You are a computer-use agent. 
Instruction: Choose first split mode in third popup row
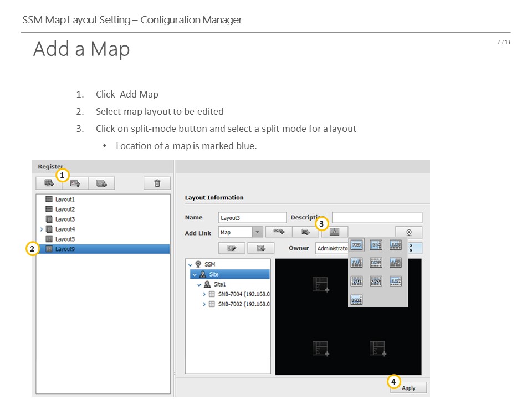point(356,281)
